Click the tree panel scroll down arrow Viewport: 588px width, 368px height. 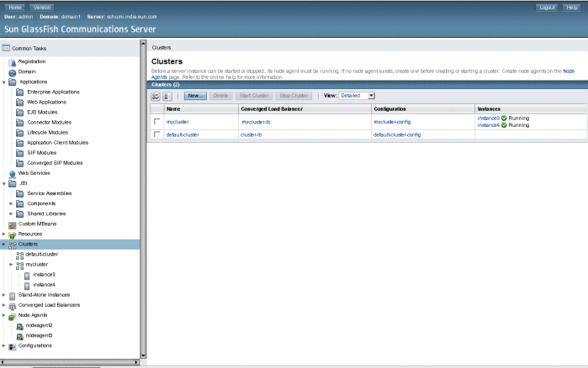(143, 355)
